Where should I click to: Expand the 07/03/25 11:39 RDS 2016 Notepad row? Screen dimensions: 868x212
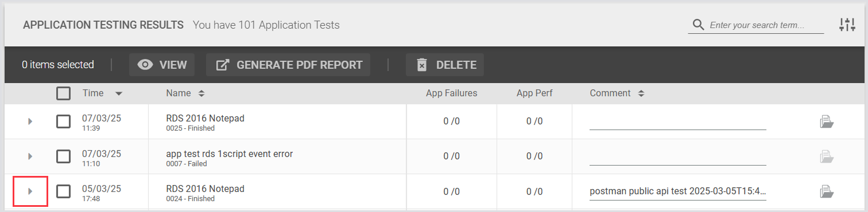pos(30,121)
